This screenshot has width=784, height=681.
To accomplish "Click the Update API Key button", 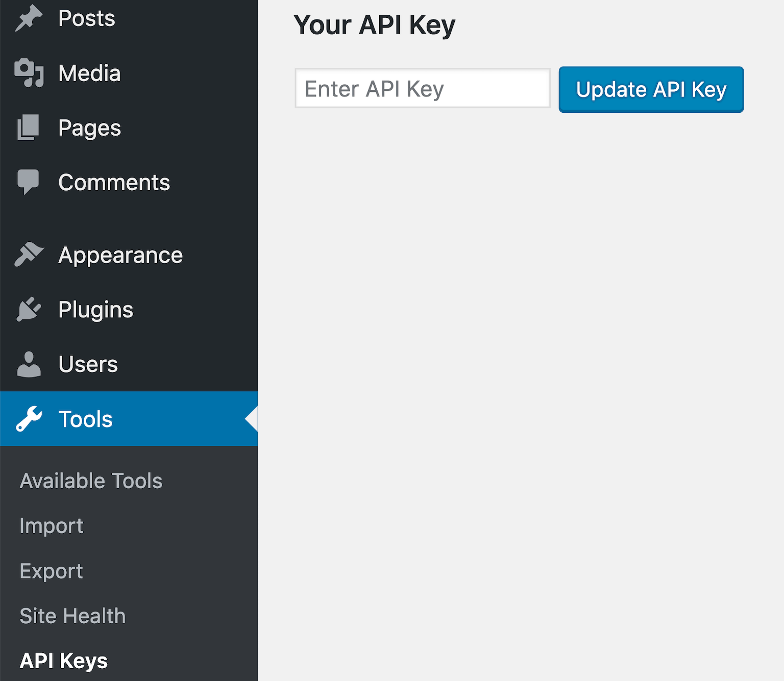I will coord(651,89).
